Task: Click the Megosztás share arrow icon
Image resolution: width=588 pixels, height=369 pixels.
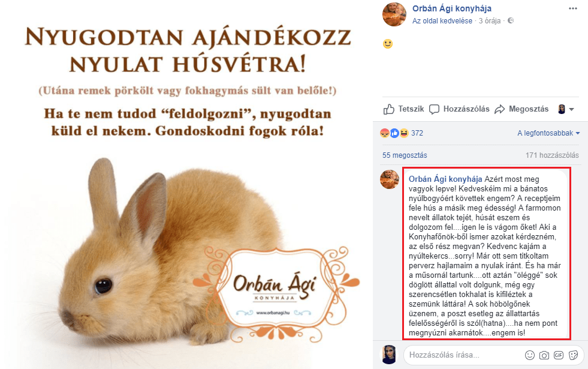Action: 499,109
